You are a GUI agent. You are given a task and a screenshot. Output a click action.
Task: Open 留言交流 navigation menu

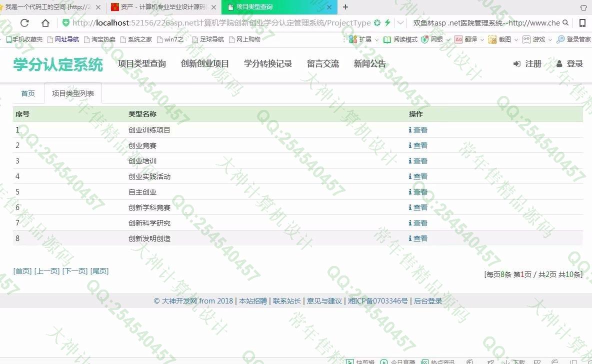click(x=323, y=64)
